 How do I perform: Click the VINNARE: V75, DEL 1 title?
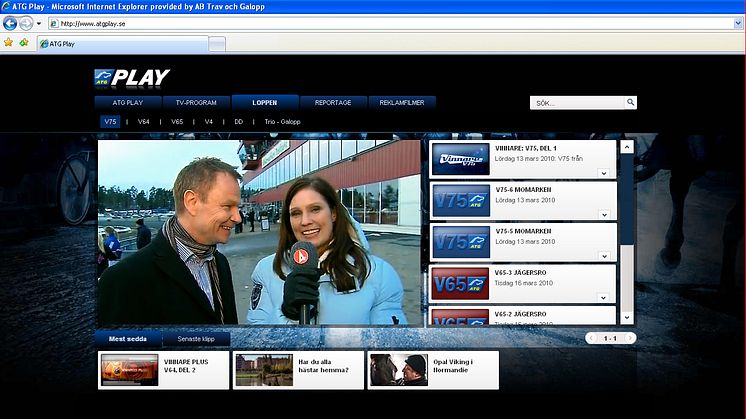coord(526,148)
